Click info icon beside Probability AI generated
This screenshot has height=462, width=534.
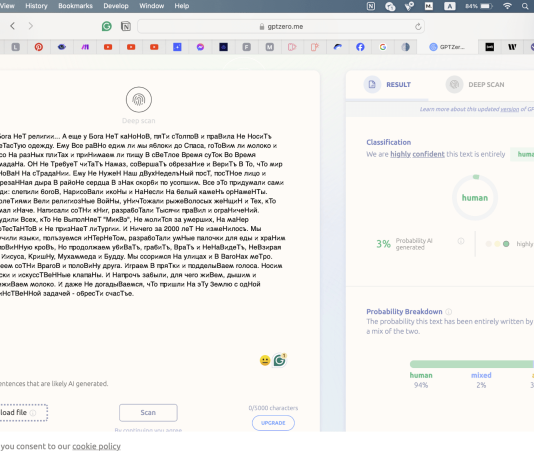[461, 241]
